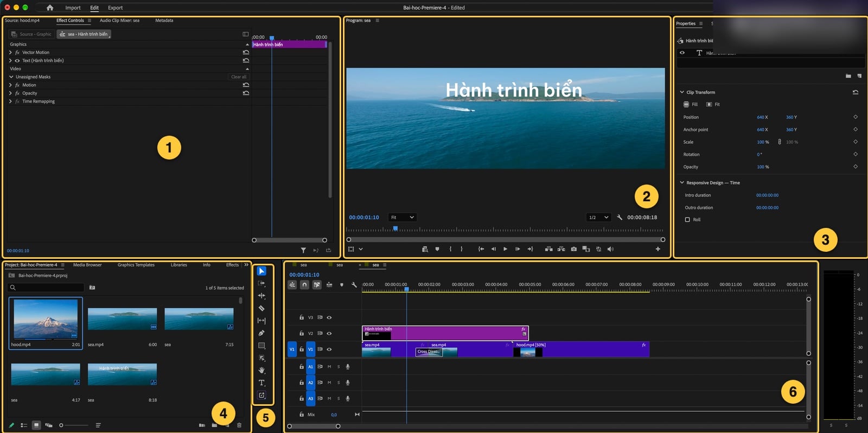Pick the Hand tool

coord(261,370)
